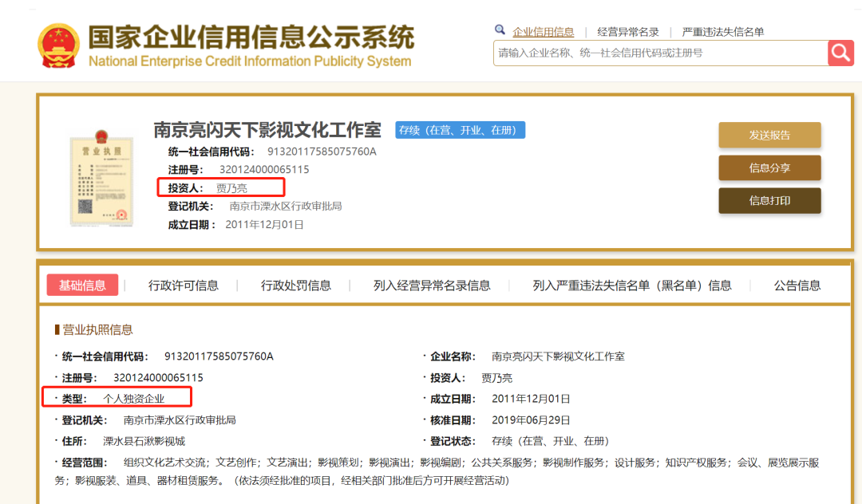Click investor name 贾乃亮 in header card
The image size is (862, 504).
[231, 188]
